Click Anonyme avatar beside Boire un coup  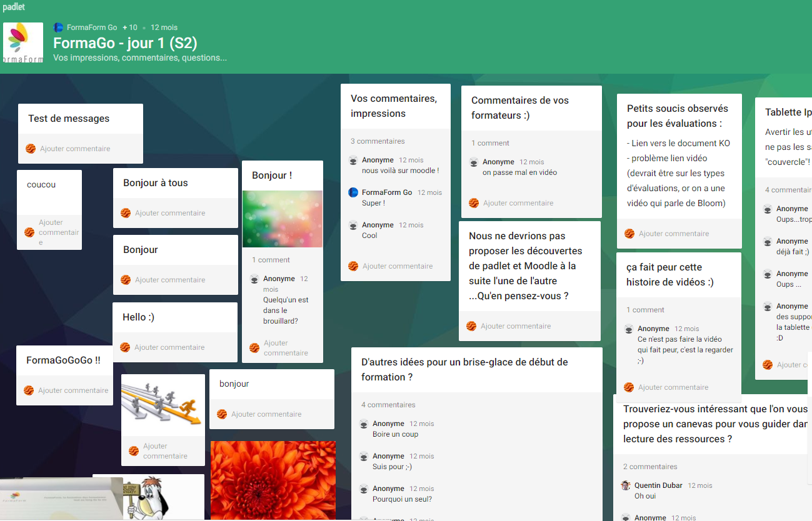point(364,424)
